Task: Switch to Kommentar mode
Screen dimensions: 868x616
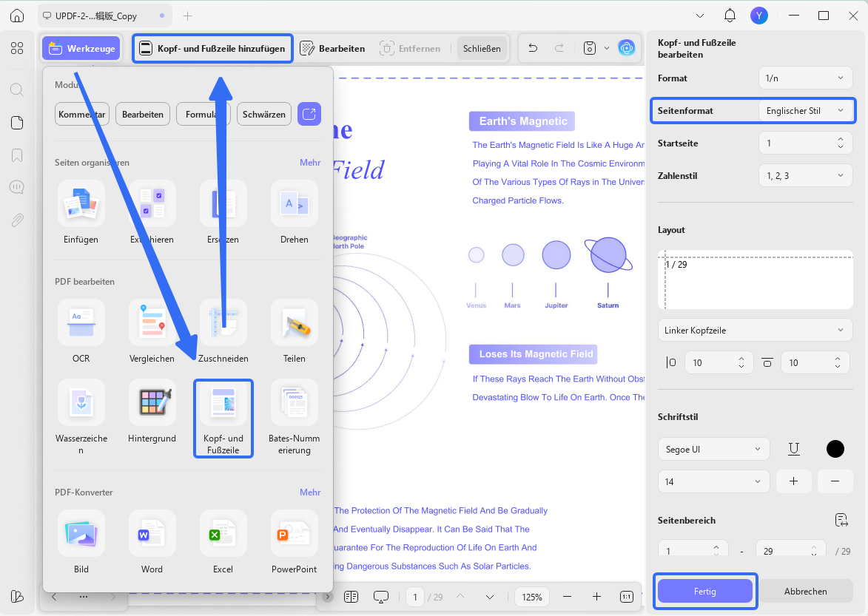Action: [82, 114]
